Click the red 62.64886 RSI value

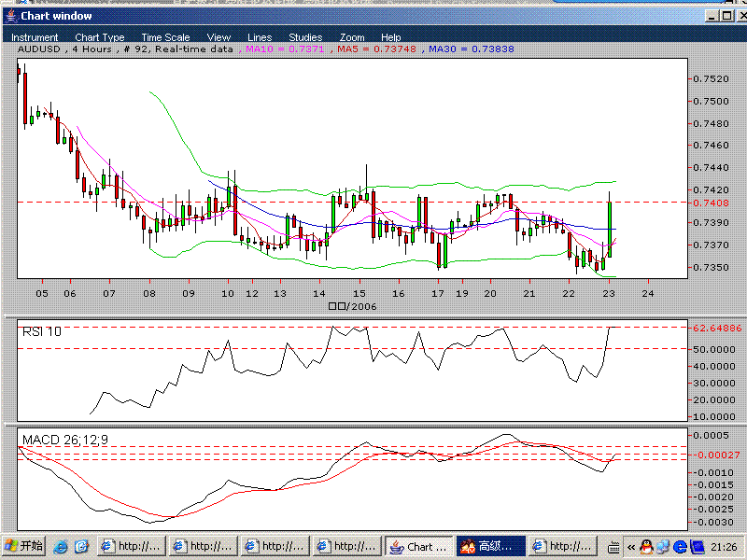click(717, 329)
